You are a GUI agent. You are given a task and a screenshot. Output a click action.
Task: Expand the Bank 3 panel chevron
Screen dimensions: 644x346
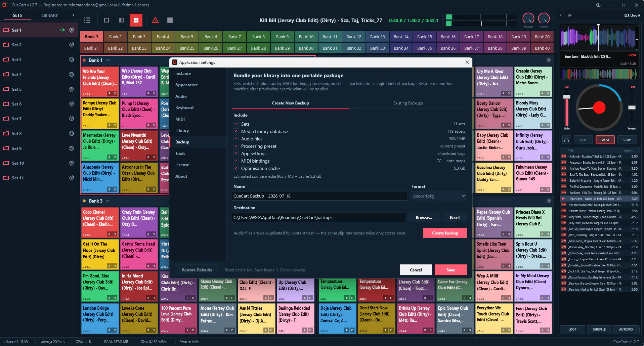[108, 201]
